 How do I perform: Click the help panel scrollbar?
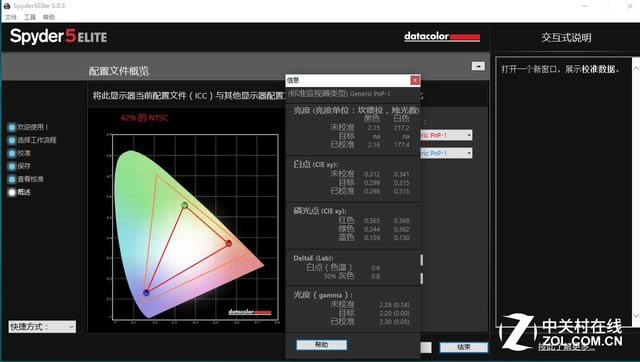click(636, 192)
